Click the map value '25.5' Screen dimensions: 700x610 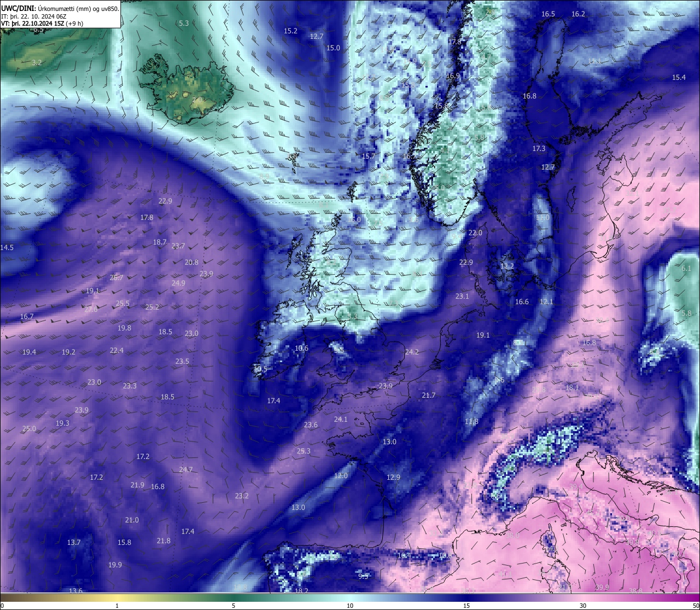122,303
